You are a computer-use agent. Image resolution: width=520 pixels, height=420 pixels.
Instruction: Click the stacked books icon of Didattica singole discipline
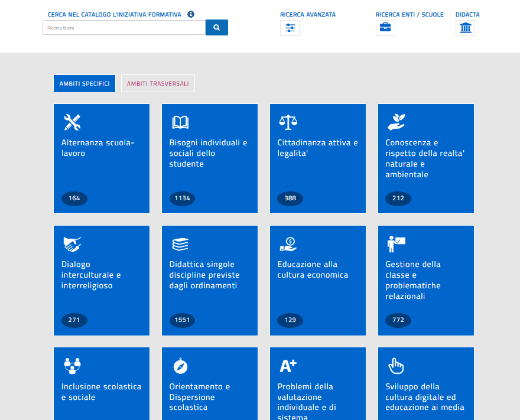180,245
